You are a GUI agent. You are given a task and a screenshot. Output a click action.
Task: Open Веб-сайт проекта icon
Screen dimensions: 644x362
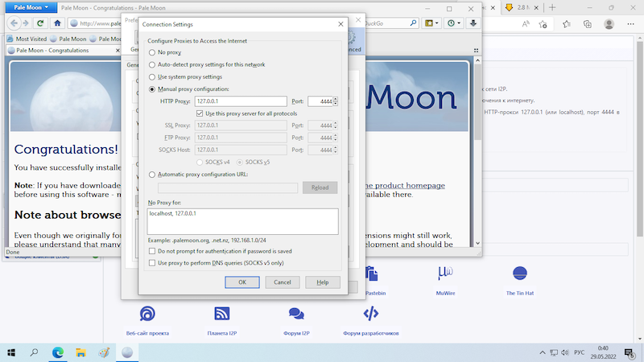coord(148,314)
